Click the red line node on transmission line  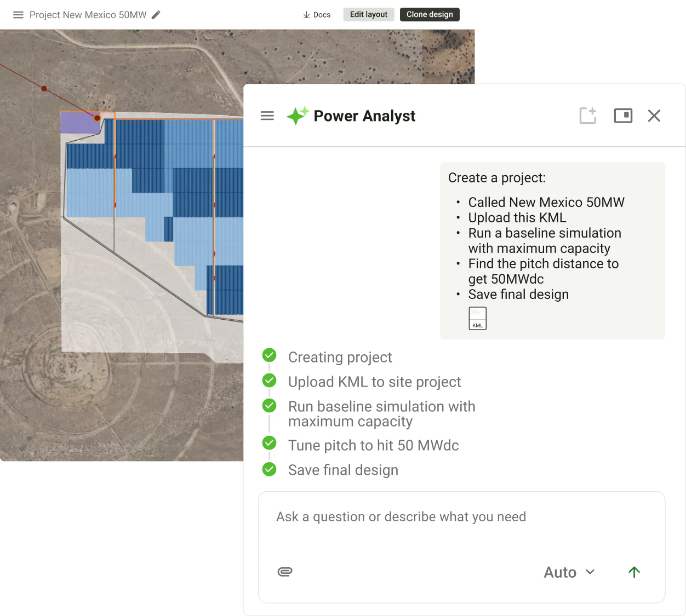tap(44, 88)
